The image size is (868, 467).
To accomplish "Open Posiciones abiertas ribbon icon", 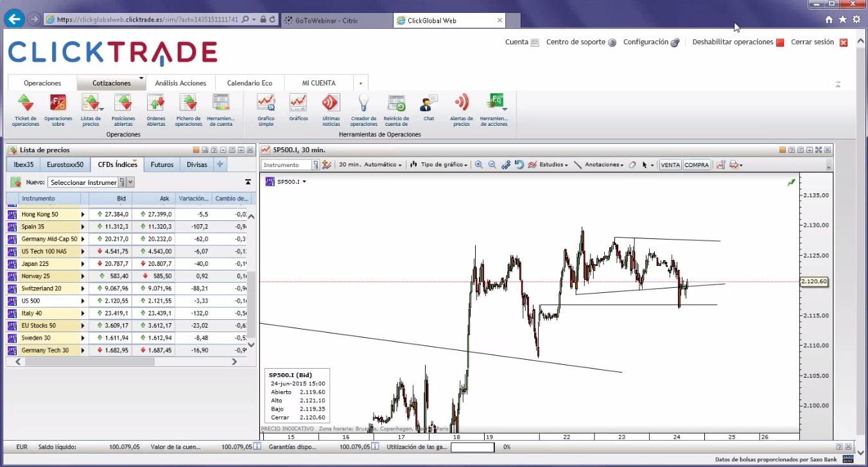I will click(x=123, y=109).
